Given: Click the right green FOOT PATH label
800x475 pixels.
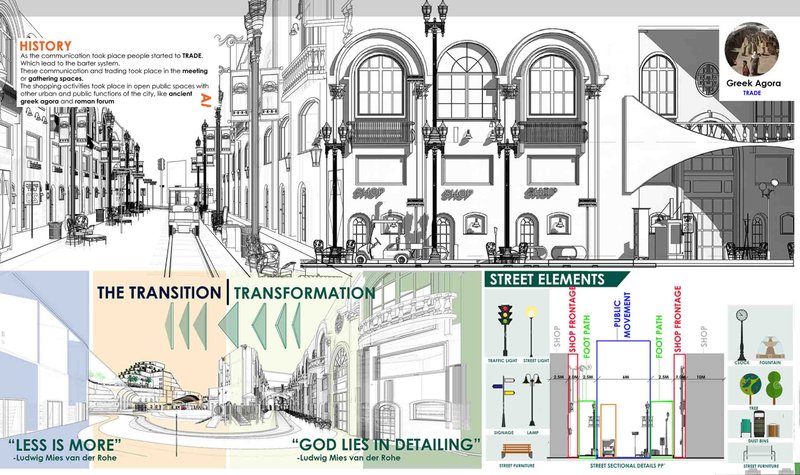Looking at the screenshot, I should click(659, 336).
